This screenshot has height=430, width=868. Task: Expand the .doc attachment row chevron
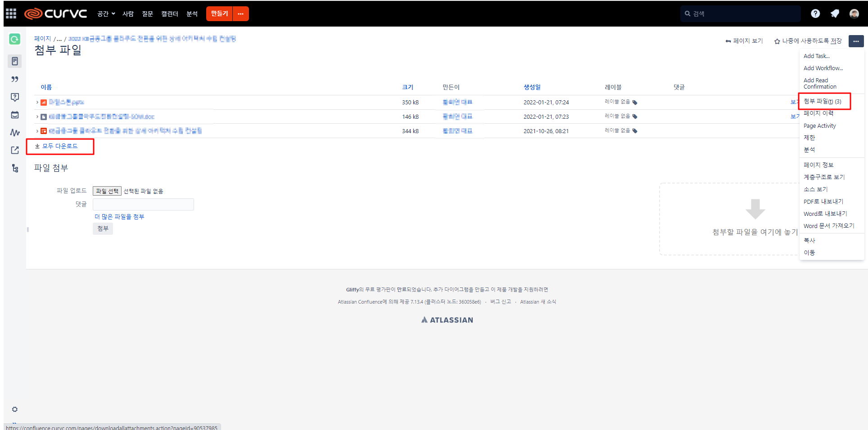point(37,117)
